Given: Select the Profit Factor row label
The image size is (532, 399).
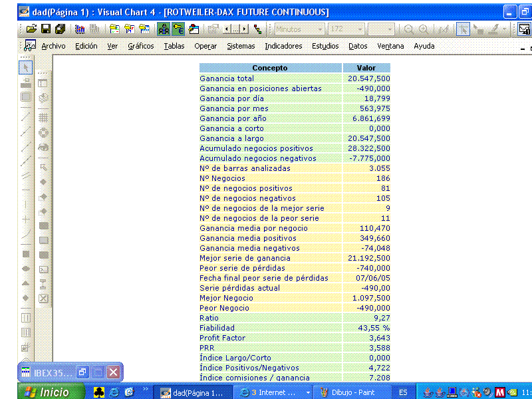Looking at the screenshot, I should [222, 338].
